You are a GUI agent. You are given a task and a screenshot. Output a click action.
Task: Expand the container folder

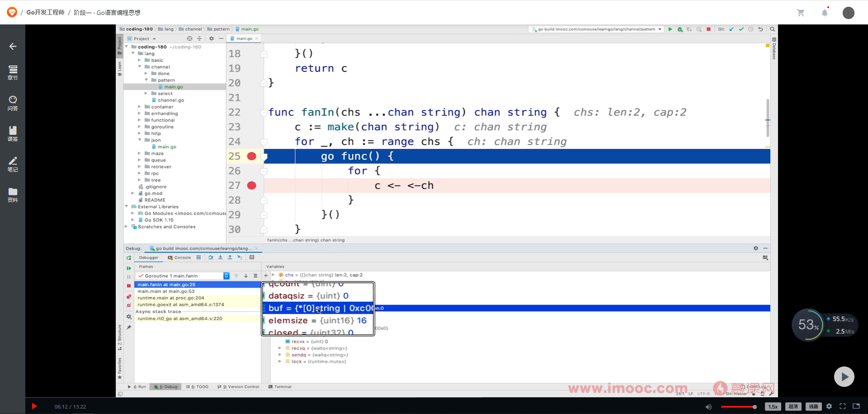(140, 107)
